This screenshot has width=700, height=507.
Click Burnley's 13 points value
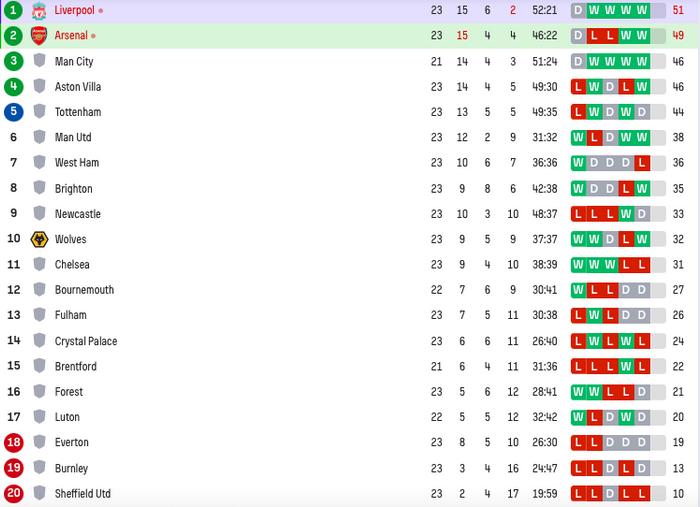pyautogui.click(x=678, y=468)
